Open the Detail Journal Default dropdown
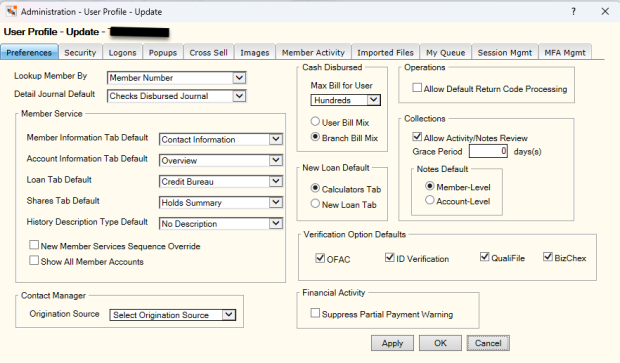The height and width of the screenshot is (363, 620). point(176,96)
